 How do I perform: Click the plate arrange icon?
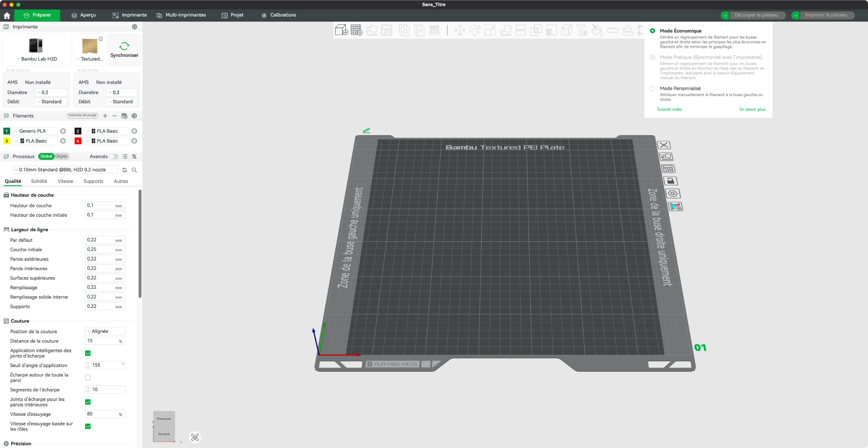(668, 169)
